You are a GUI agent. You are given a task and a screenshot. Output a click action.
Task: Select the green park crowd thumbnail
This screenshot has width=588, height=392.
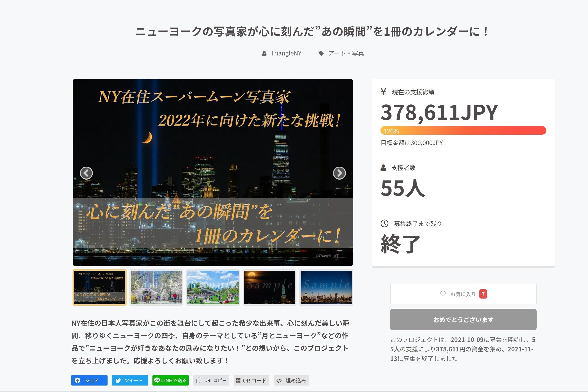(212, 287)
